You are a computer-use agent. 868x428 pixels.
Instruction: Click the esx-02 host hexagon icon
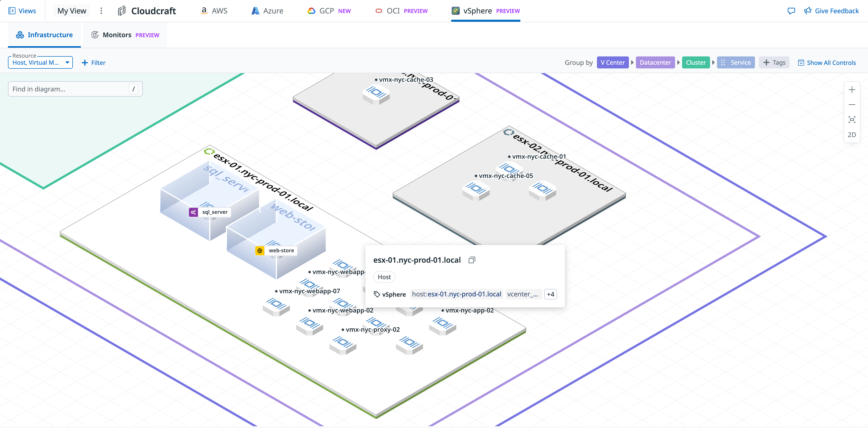click(508, 132)
